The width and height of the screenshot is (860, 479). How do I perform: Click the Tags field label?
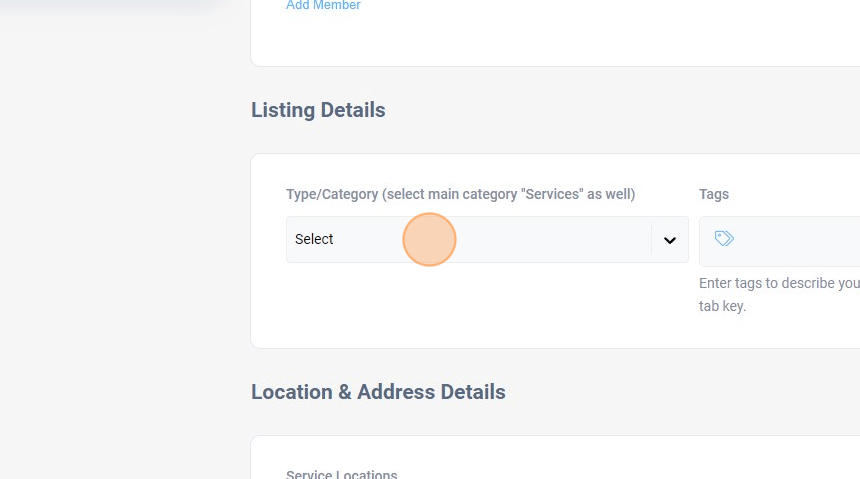coord(714,194)
